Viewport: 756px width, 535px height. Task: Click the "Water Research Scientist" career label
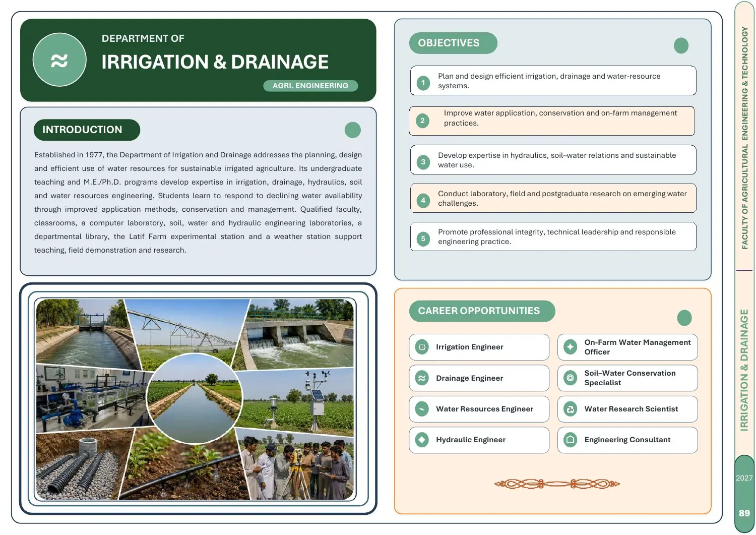click(x=632, y=409)
